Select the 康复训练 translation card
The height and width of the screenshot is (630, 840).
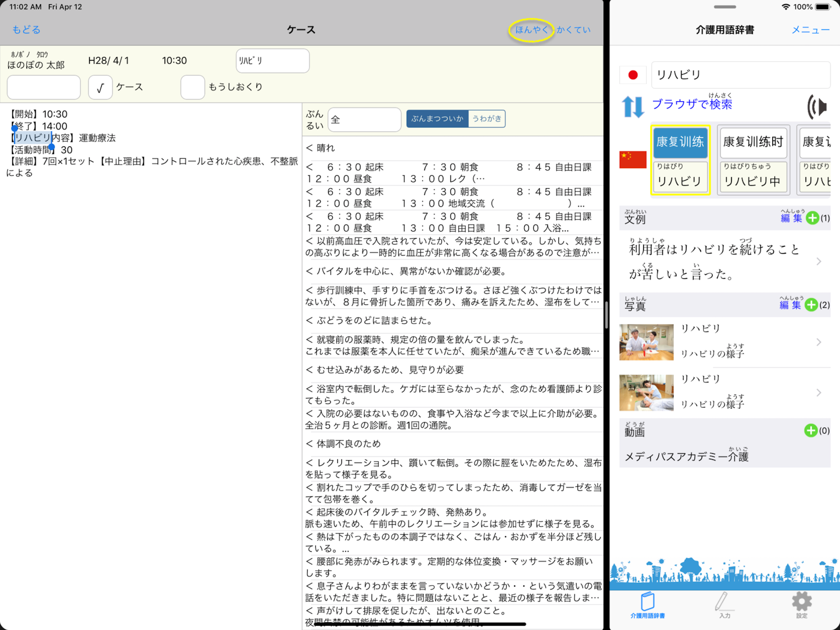point(680,142)
